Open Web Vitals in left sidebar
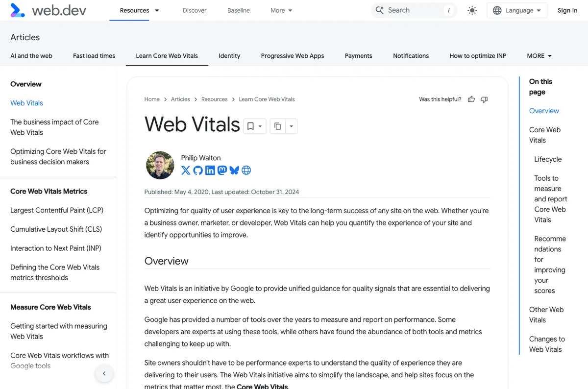The height and width of the screenshot is (389, 588). 26,103
